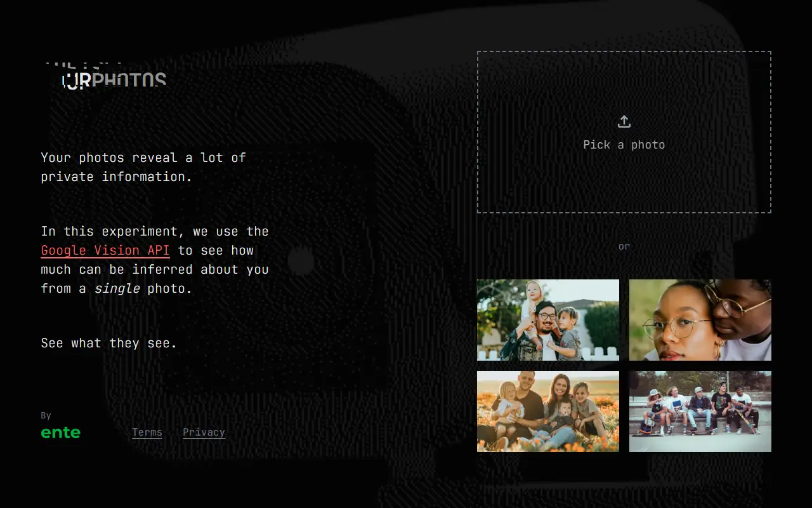The width and height of the screenshot is (812, 508).
Task: Click the small round dot on background camera
Action: coord(301,262)
